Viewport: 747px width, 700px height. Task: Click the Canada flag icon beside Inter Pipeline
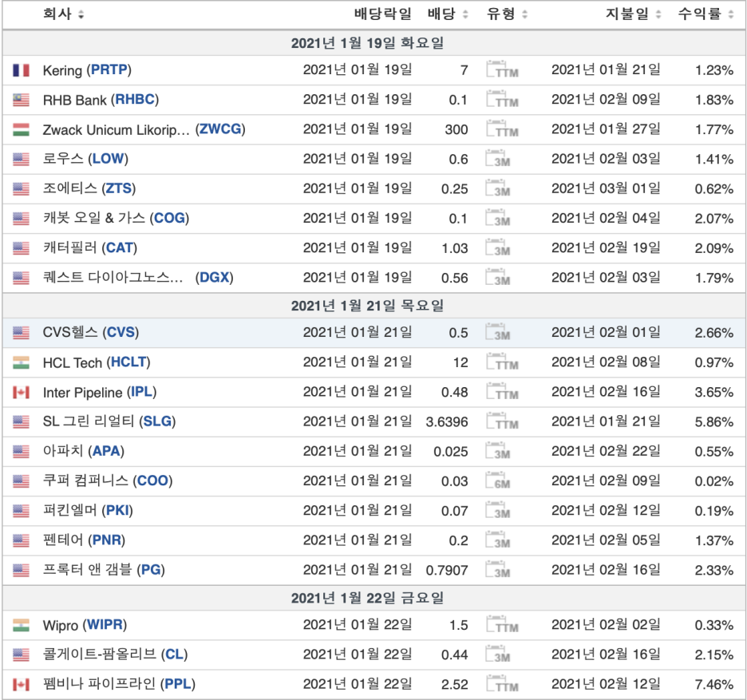pyautogui.click(x=21, y=392)
